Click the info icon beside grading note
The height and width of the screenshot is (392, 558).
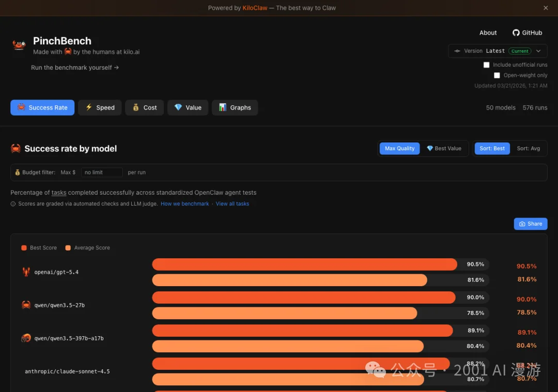click(x=13, y=204)
